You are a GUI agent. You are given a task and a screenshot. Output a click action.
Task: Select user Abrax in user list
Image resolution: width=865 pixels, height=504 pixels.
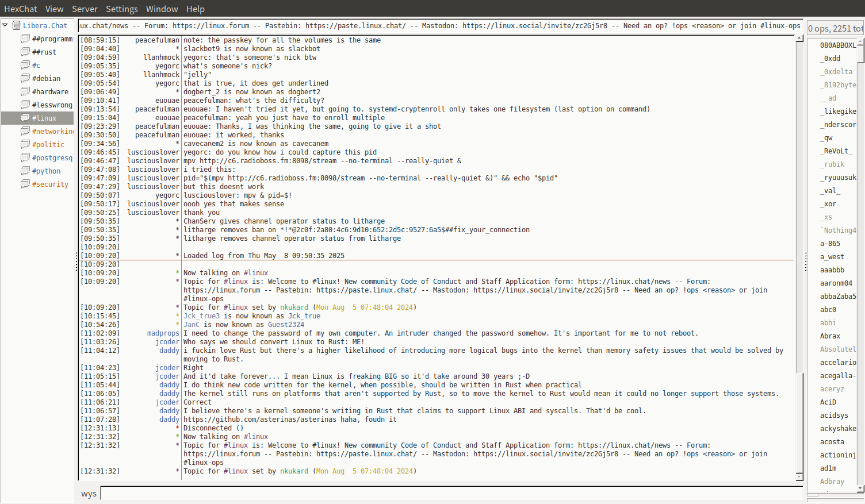coord(830,336)
